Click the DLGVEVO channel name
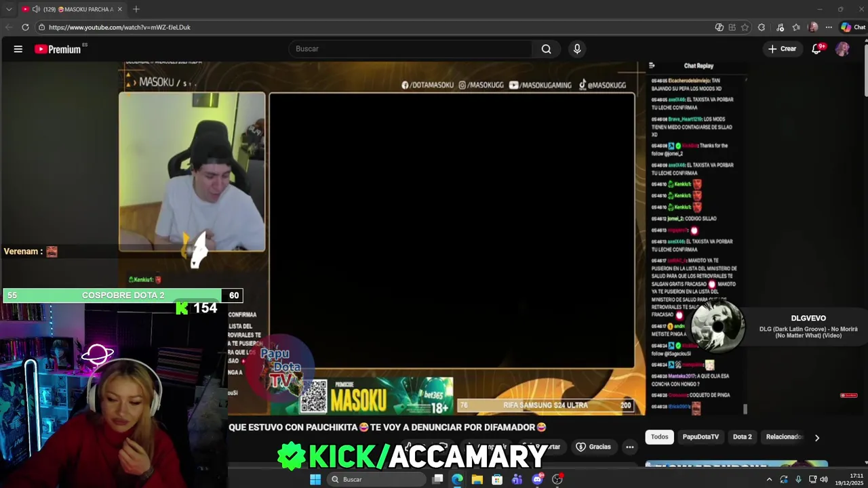This screenshot has width=868, height=488. pyautogui.click(x=808, y=318)
